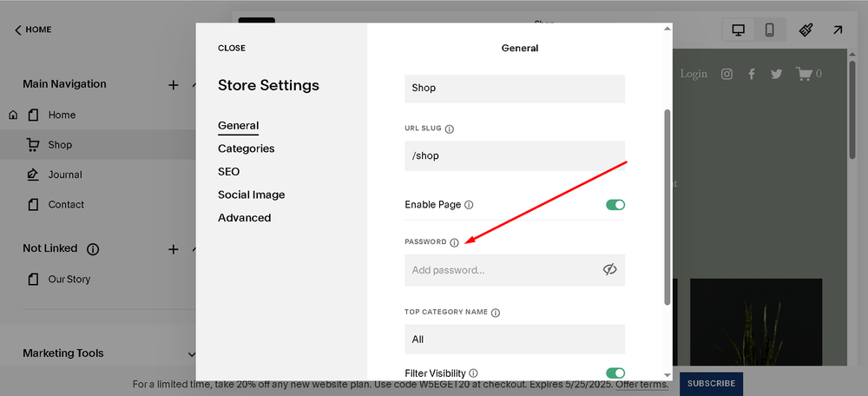Add a page with Not Linked plus icon
The width and height of the screenshot is (868, 396).
pos(174,249)
